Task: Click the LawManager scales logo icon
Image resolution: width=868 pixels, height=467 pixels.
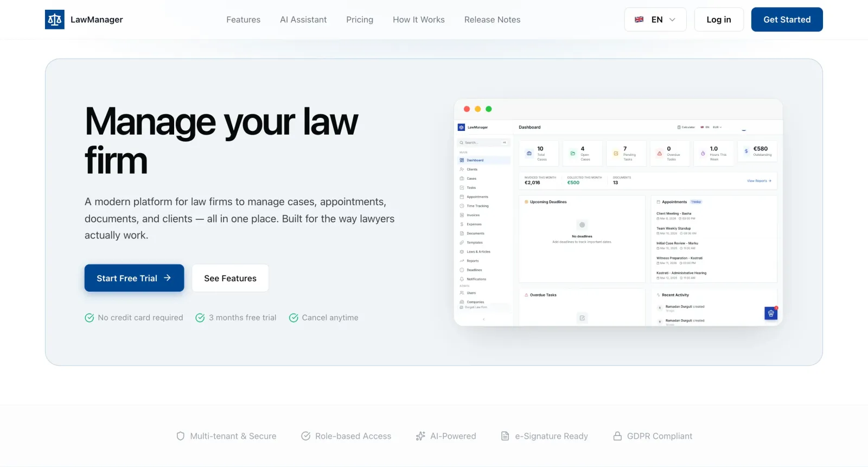Action: coord(54,20)
